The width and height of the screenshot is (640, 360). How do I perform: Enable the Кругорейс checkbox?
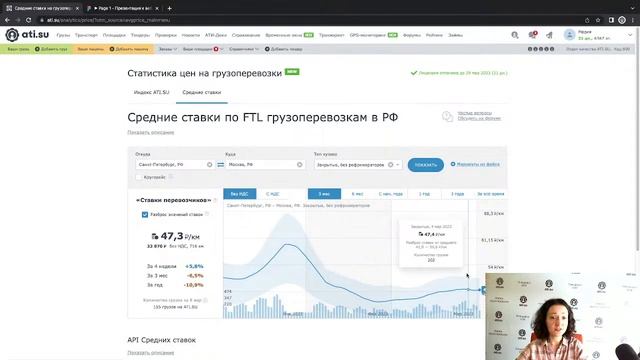(139, 177)
